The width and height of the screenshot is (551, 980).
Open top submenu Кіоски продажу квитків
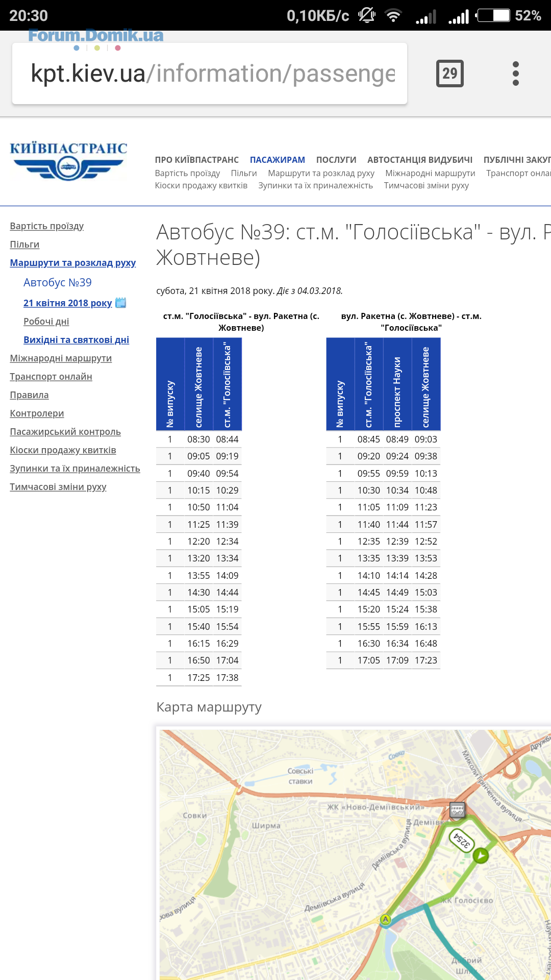tap(201, 185)
